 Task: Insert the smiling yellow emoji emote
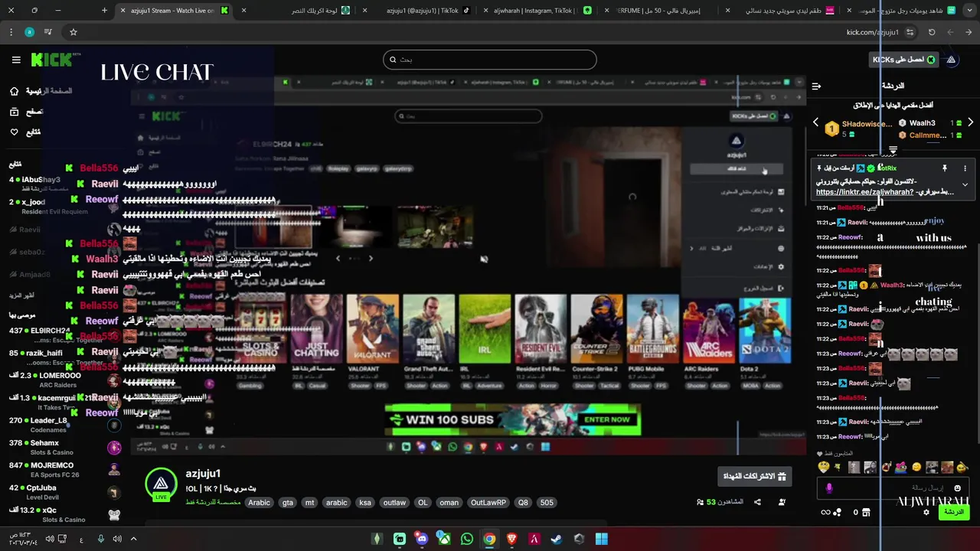tap(916, 467)
